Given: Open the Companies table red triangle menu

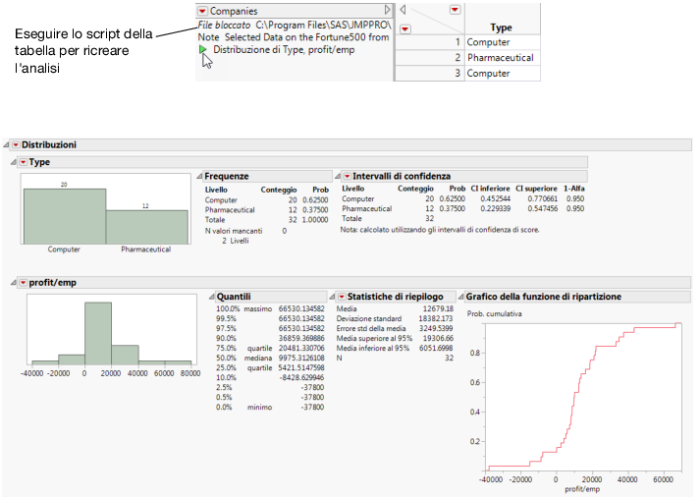Looking at the screenshot, I should (202, 11).
